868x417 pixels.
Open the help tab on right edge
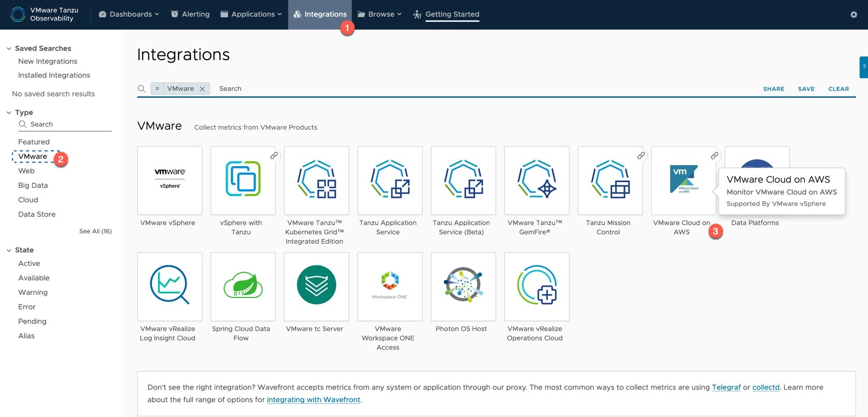864,67
